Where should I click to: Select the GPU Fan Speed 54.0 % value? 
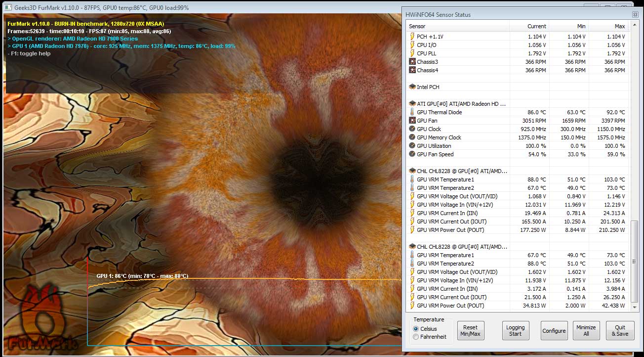537,154
